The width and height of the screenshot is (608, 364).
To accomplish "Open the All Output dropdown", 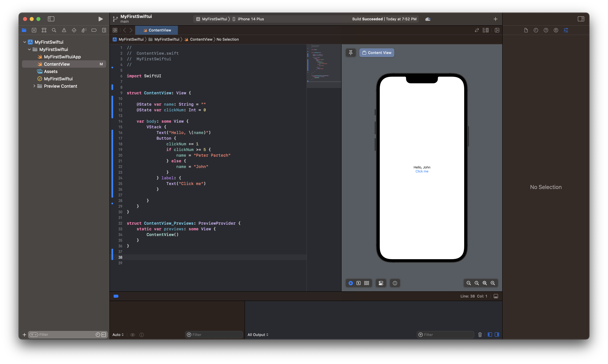I will [x=258, y=334].
